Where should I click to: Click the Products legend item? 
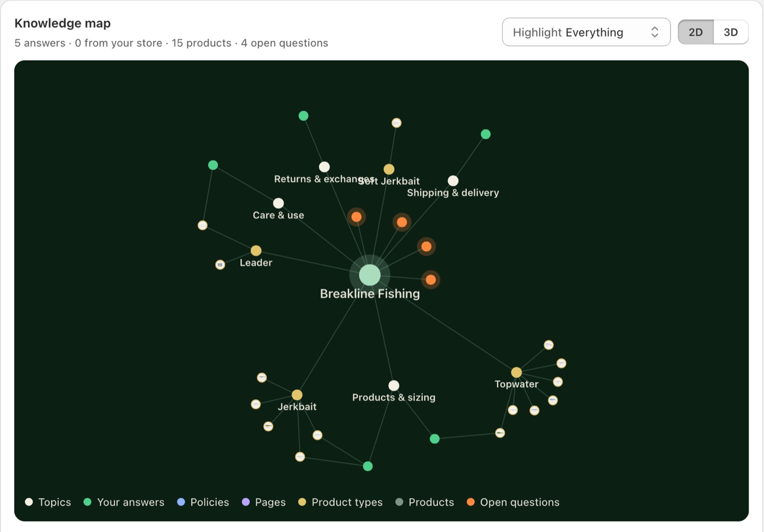(425, 502)
